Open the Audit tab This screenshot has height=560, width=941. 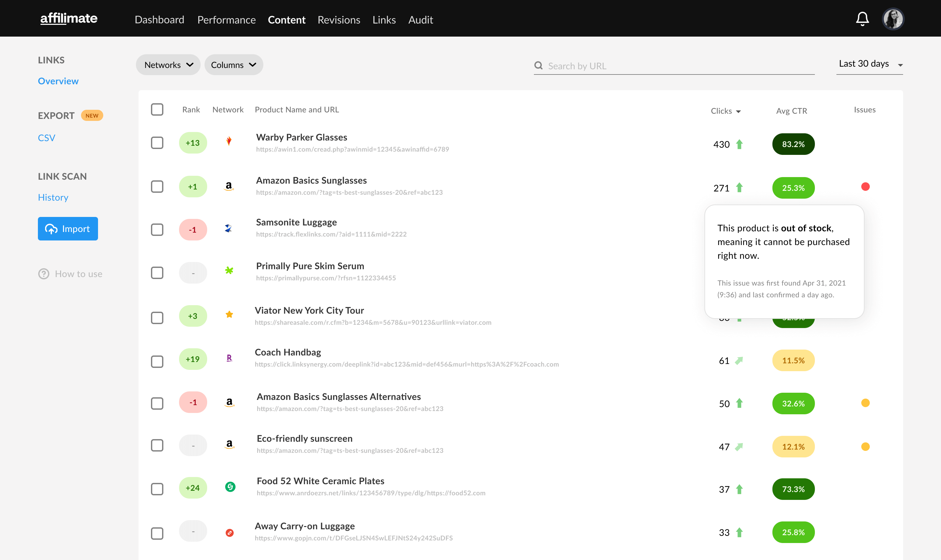(x=420, y=20)
